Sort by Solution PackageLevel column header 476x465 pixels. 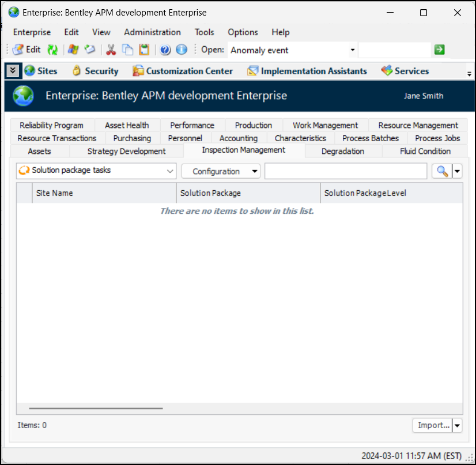point(392,193)
